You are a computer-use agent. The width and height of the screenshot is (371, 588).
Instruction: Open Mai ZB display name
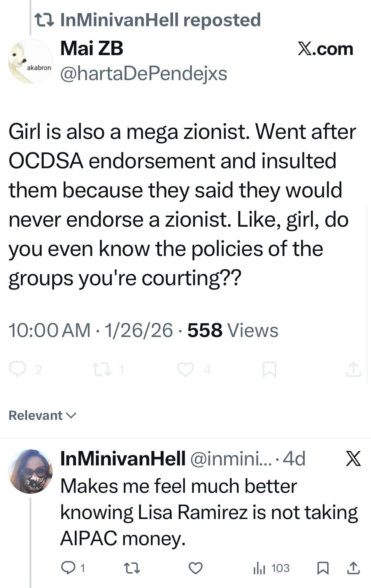92,49
